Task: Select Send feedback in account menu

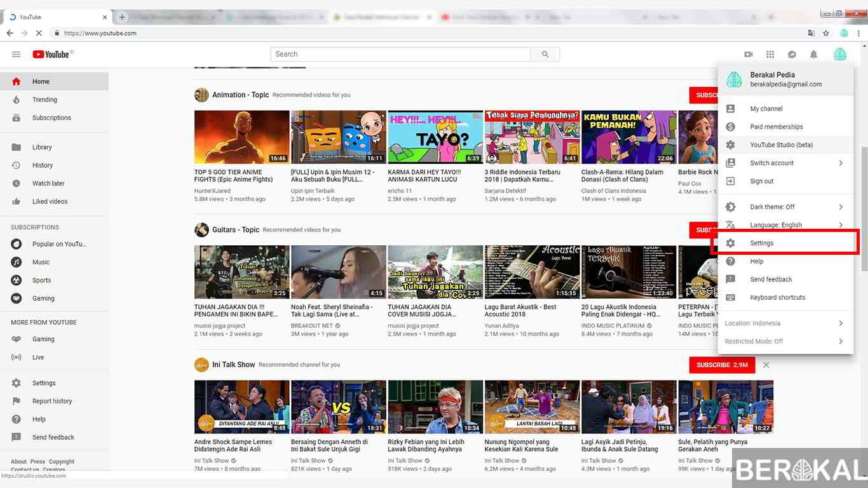Action: click(785, 280)
